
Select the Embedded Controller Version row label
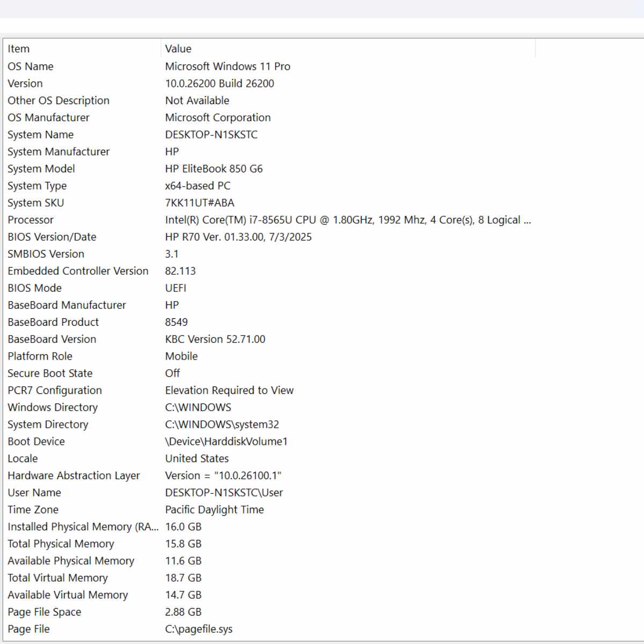tap(78, 271)
